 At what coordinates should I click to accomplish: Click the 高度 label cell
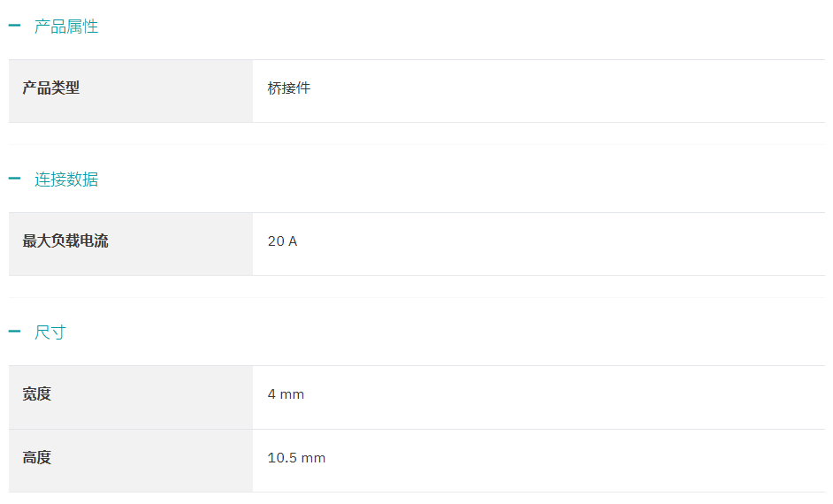pos(131,461)
